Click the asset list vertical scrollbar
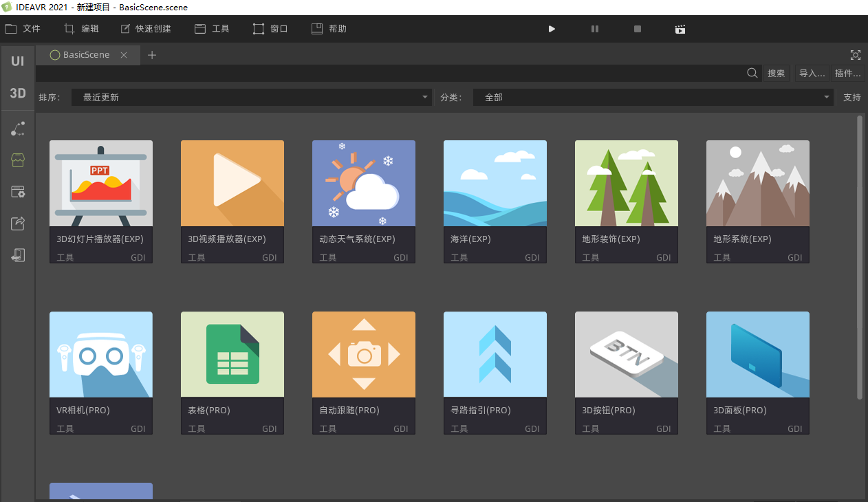 click(x=860, y=257)
